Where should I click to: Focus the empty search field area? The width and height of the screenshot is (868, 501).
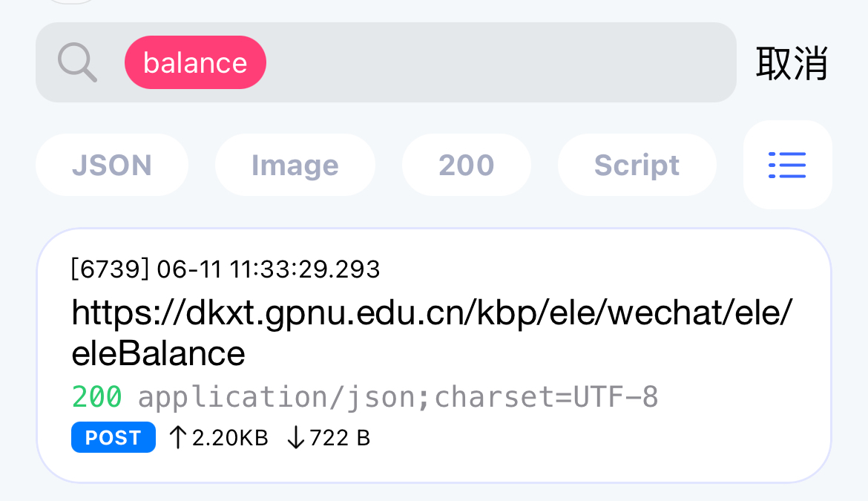pyautogui.click(x=497, y=62)
